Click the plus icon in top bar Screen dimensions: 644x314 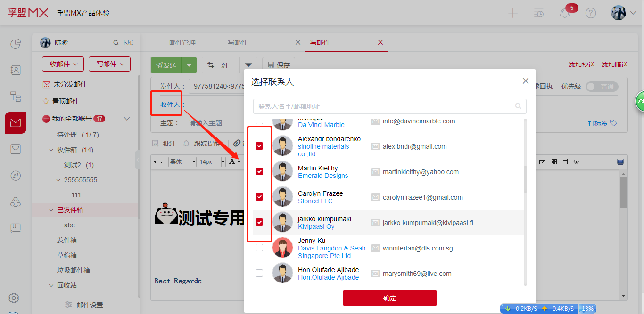[513, 13]
